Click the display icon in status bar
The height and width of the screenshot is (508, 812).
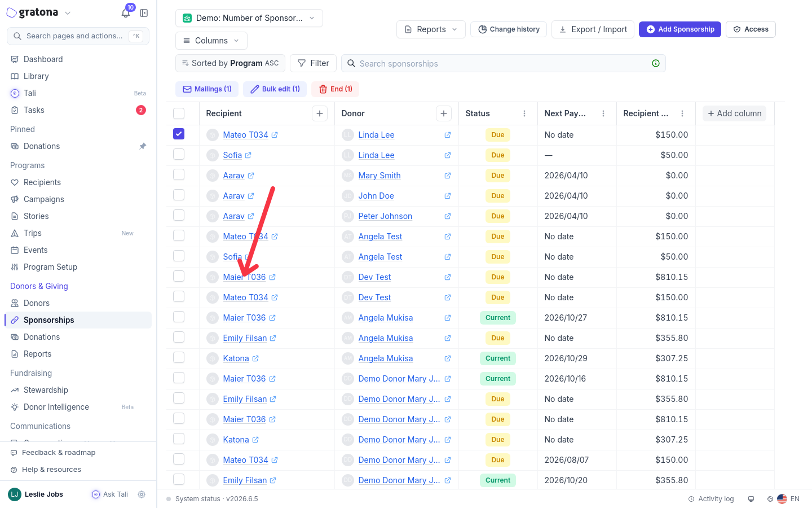(x=751, y=499)
